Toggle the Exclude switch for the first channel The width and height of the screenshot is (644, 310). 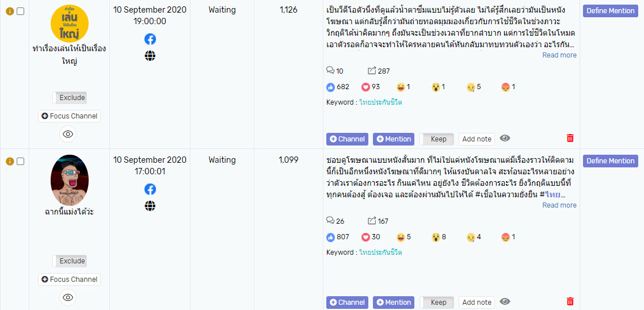coord(70,98)
